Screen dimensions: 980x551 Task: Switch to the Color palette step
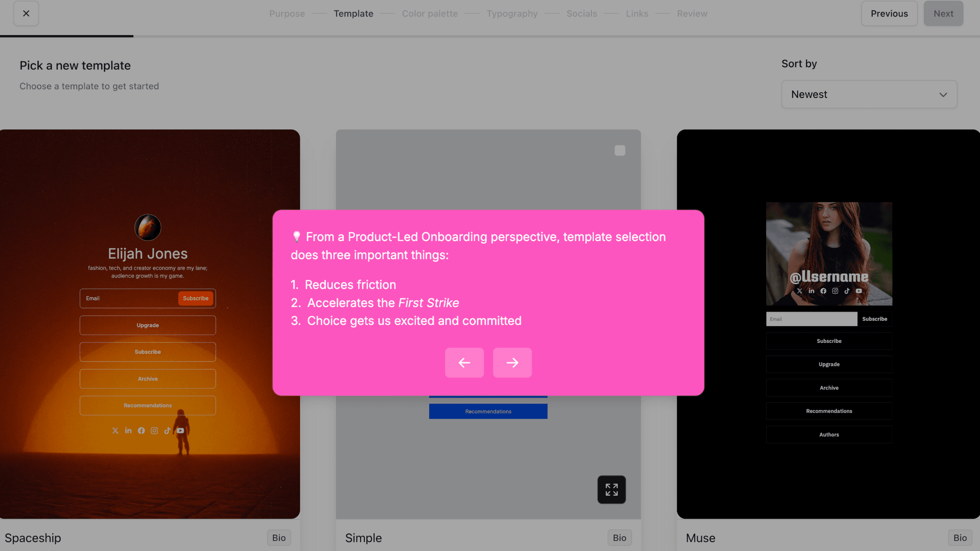click(x=429, y=13)
